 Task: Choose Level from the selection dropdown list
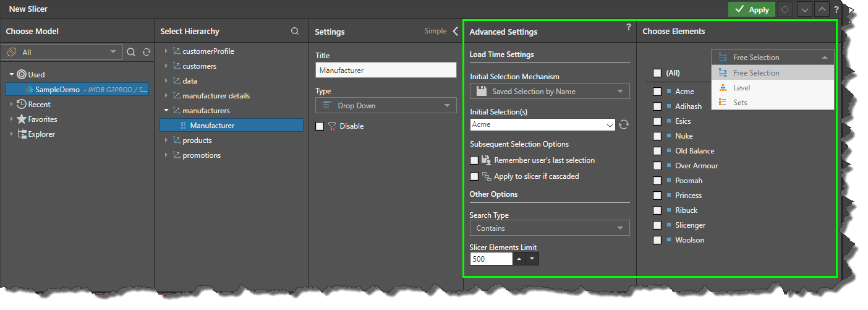pyautogui.click(x=741, y=88)
